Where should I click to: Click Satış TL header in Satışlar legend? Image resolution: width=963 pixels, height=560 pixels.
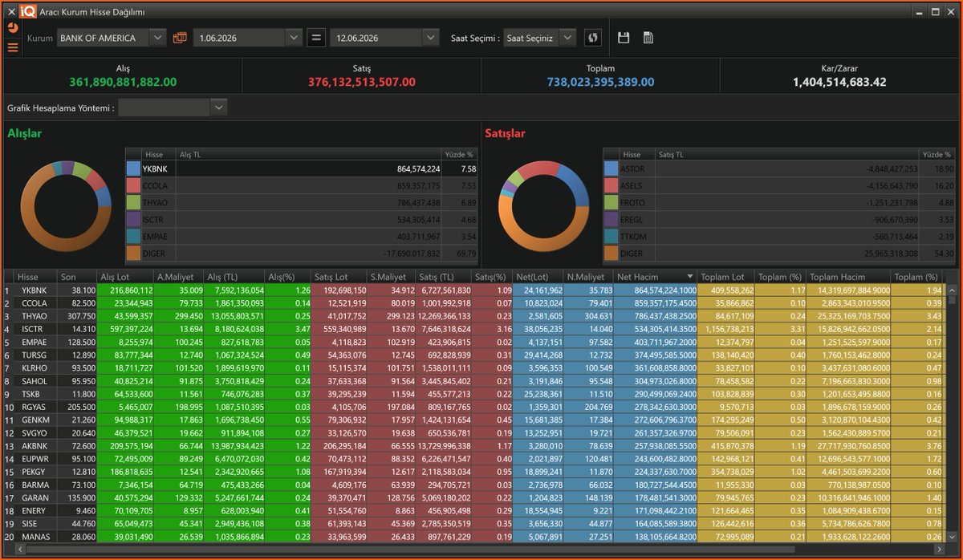[786, 154]
